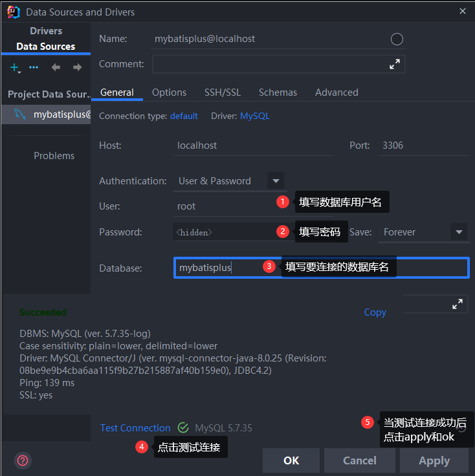Click the forward arrow icon
This screenshot has width=475, height=476.
click(78, 67)
